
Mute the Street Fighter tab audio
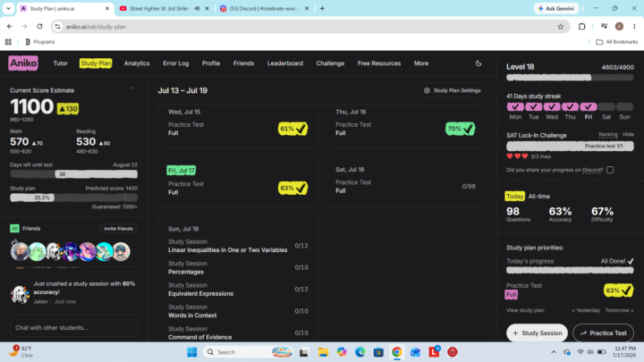pyautogui.click(x=197, y=8)
